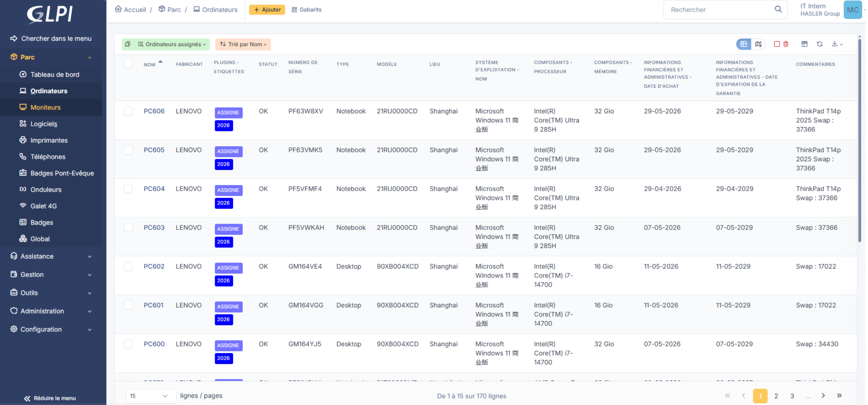Open computer PC600

[x=154, y=344]
